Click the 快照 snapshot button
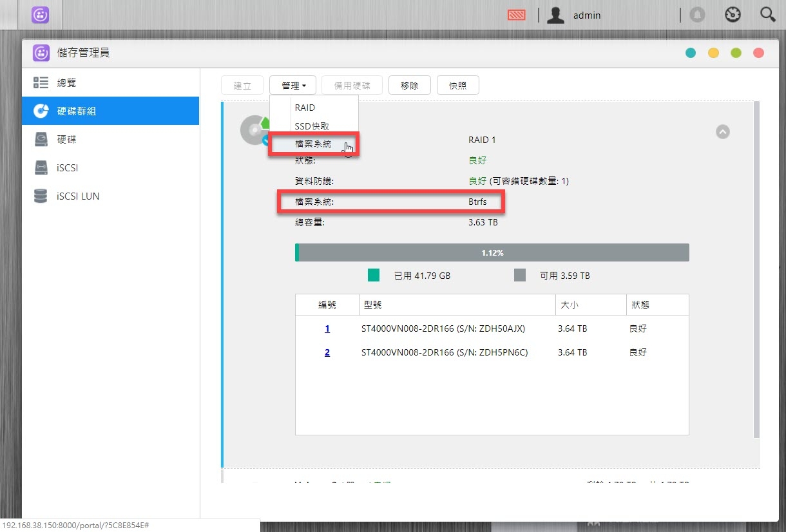Screen dimensions: 786x532 coord(458,86)
